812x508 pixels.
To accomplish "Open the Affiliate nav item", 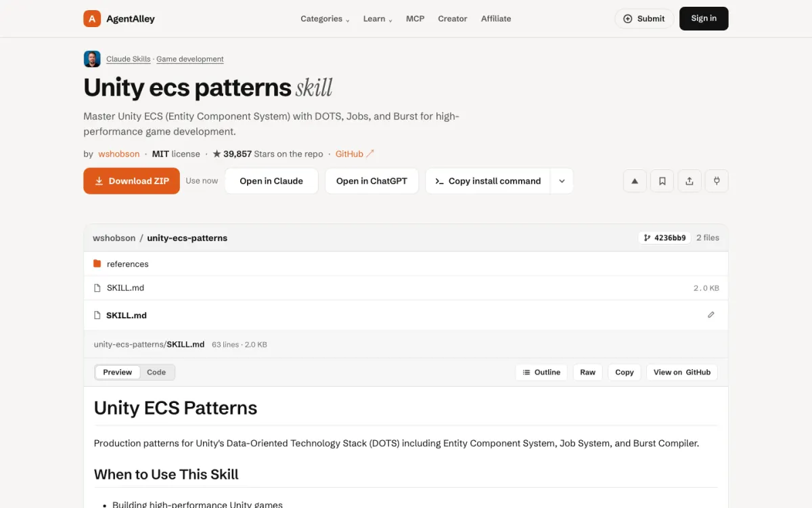I will [x=496, y=19].
